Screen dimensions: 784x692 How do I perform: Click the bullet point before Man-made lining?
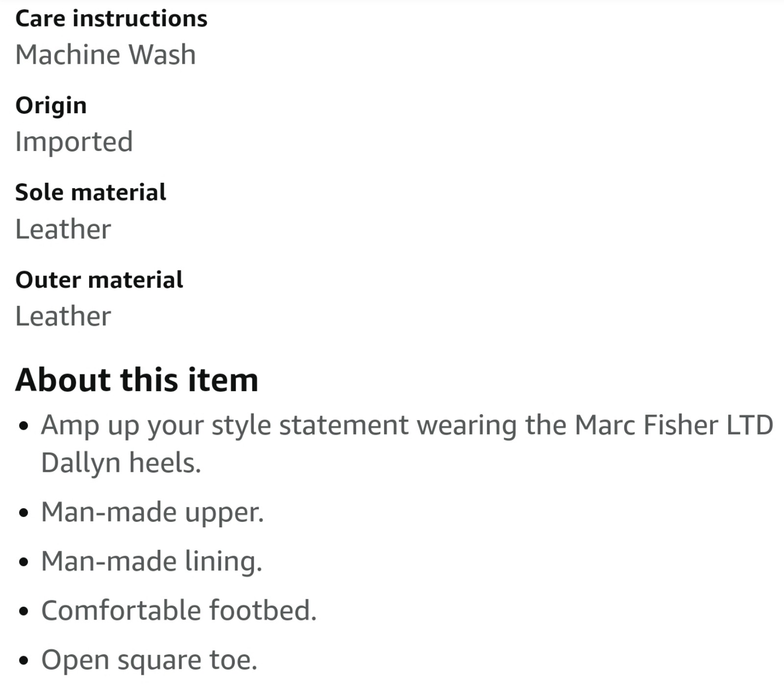[x=24, y=563]
